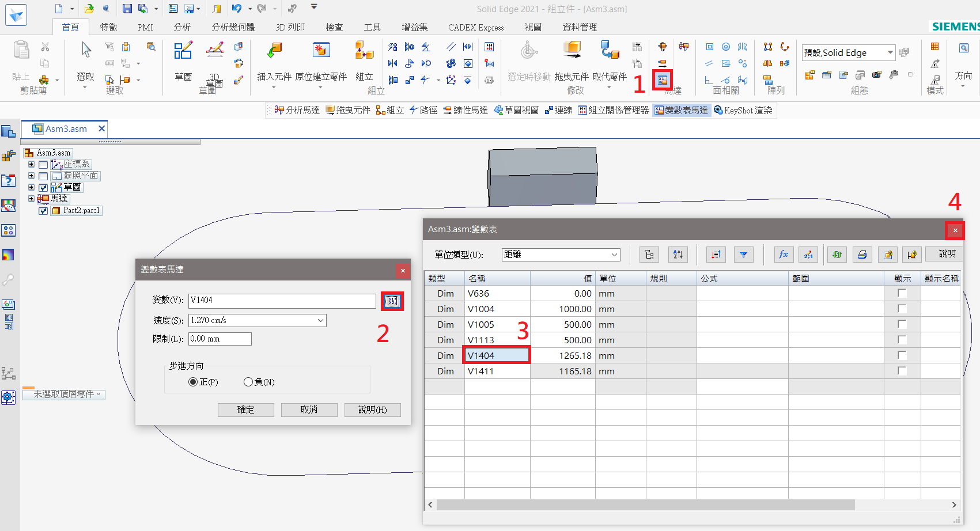This screenshot has width=980, height=531.
Task: Close the variable table motor dialog
Action: pos(403,270)
